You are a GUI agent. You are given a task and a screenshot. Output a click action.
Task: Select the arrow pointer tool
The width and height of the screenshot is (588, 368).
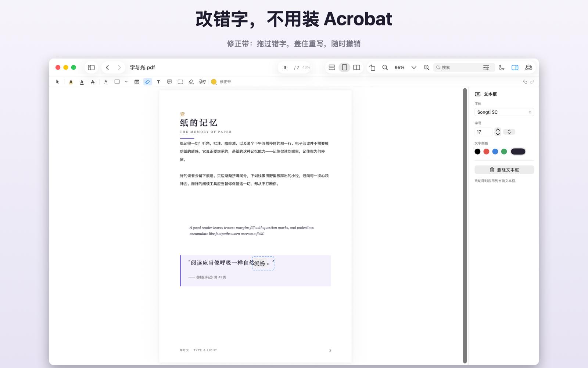[x=57, y=82]
